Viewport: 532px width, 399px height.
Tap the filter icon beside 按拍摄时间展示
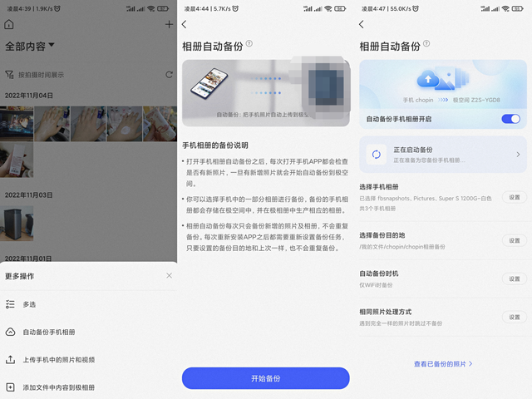tap(9, 74)
